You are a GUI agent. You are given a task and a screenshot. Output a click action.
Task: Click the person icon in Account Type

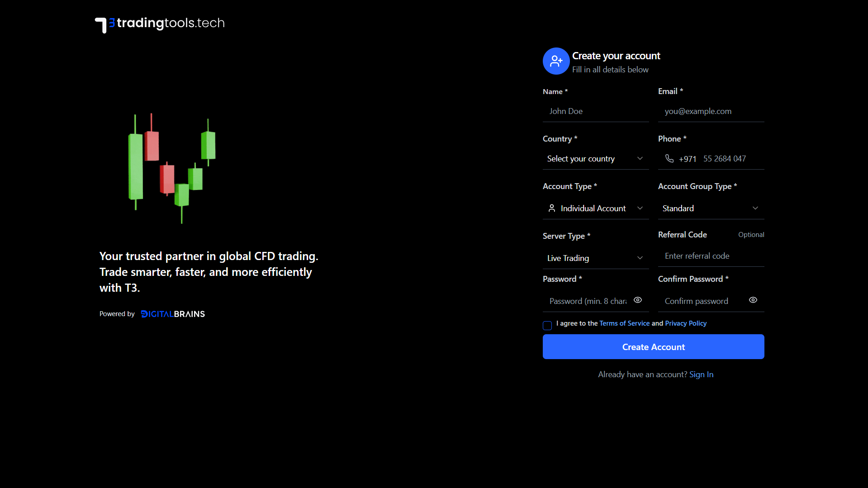click(x=552, y=208)
